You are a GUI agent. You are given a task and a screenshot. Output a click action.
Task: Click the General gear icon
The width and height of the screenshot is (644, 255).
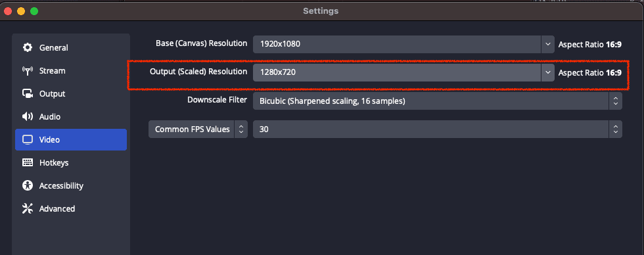coord(28,47)
